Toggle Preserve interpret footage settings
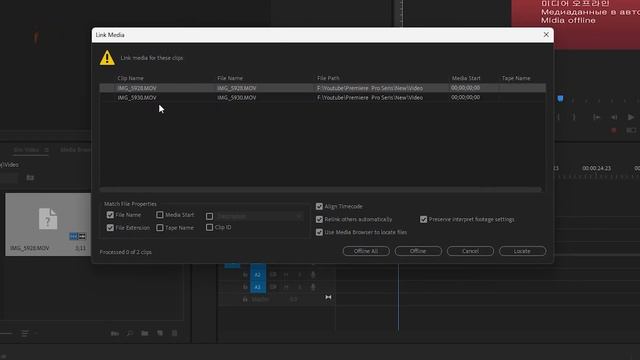Screen dimensions: 640x360 [x=423, y=219]
